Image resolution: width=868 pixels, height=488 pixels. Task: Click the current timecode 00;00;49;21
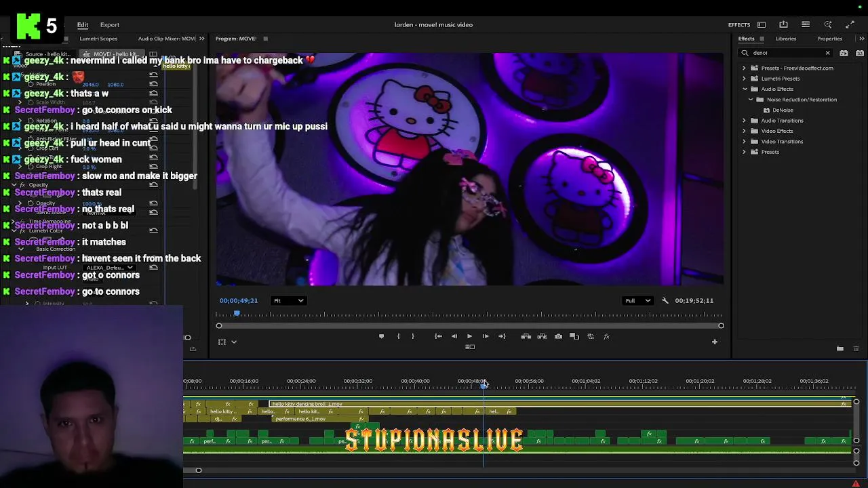click(239, 300)
